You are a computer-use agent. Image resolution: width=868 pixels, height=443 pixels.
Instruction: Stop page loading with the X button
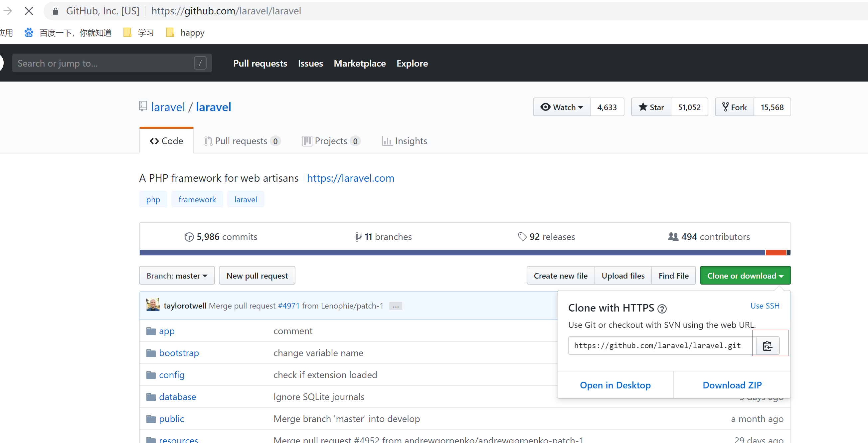29,11
